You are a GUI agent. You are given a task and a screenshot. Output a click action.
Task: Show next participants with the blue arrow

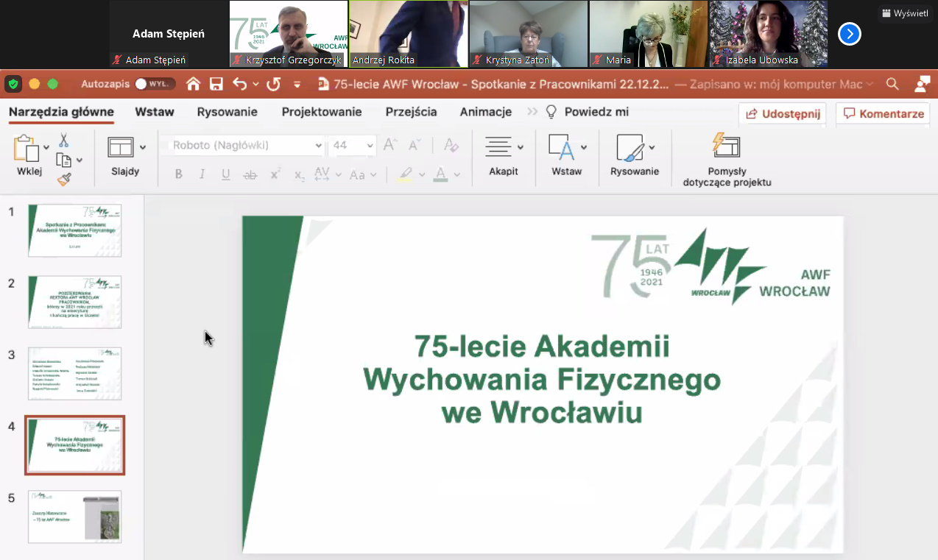[x=850, y=34]
